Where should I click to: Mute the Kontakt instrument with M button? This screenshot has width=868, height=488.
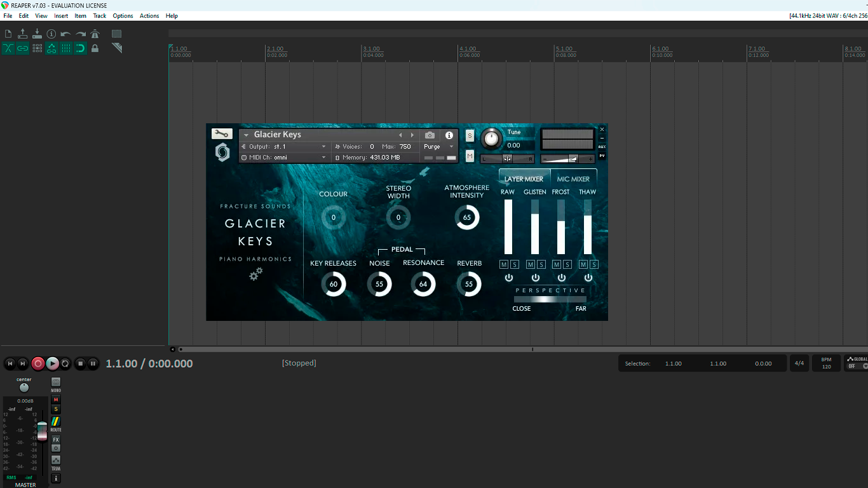(470, 156)
